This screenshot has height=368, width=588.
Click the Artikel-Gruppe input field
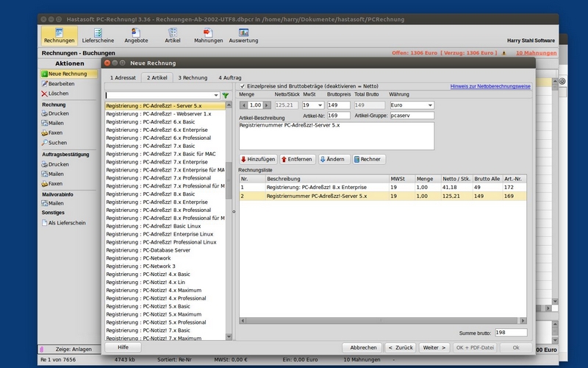tap(412, 116)
